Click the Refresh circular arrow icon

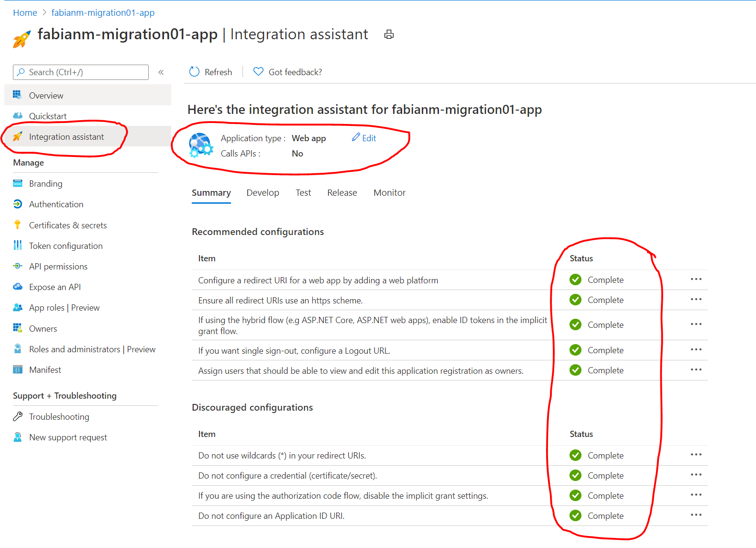(x=194, y=72)
